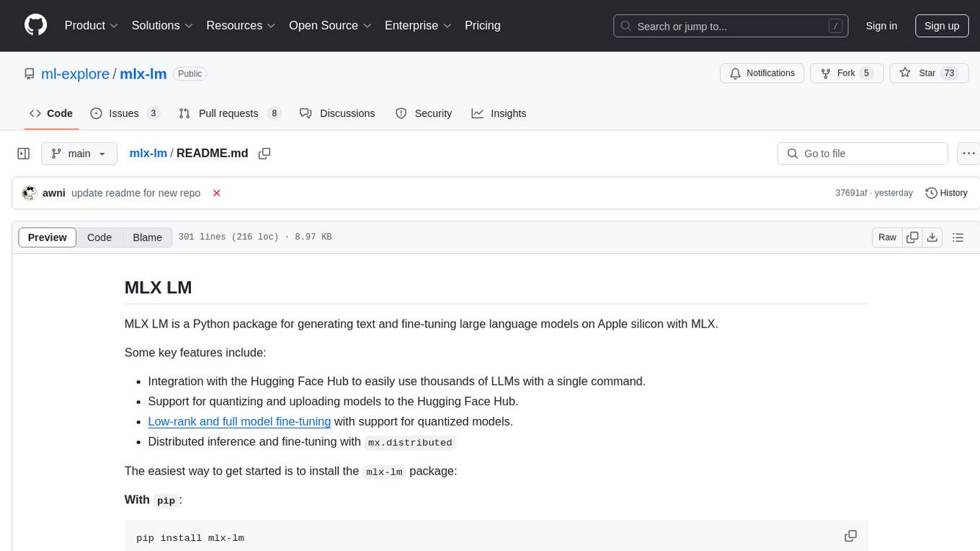
Task: Switch to the Code tab
Action: click(51, 113)
